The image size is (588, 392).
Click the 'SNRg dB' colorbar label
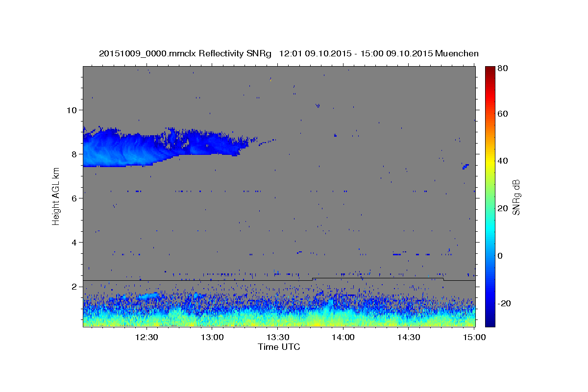pos(515,197)
